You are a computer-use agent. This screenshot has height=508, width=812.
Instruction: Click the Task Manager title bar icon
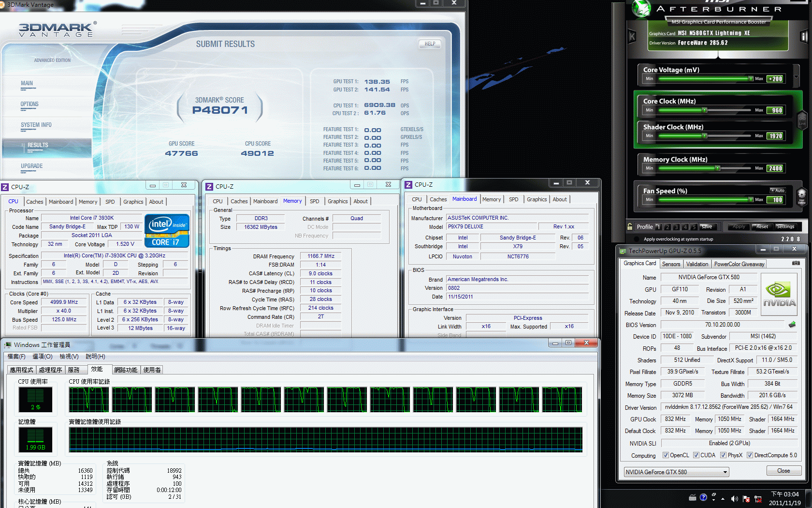click(8, 344)
